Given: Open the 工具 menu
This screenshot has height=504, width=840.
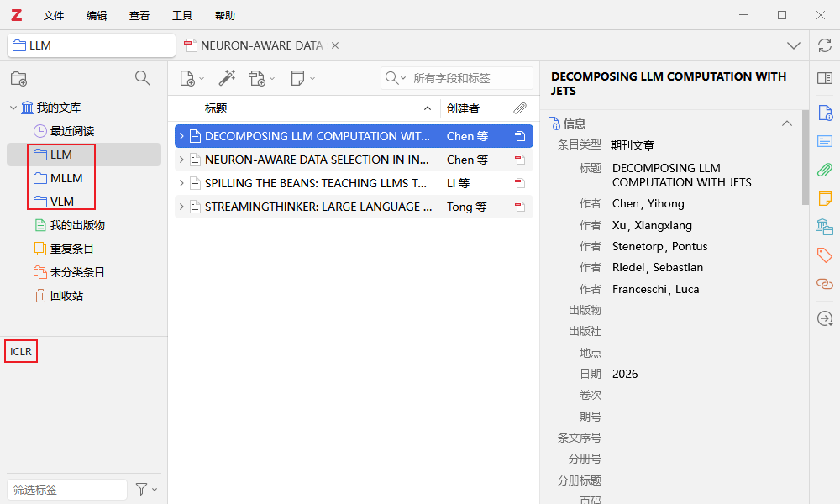Looking at the screenshot, I should [182, 15].
